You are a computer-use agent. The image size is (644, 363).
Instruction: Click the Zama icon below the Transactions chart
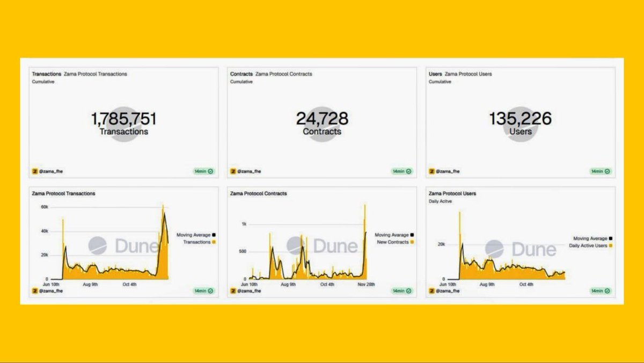[x=34, y=291]
